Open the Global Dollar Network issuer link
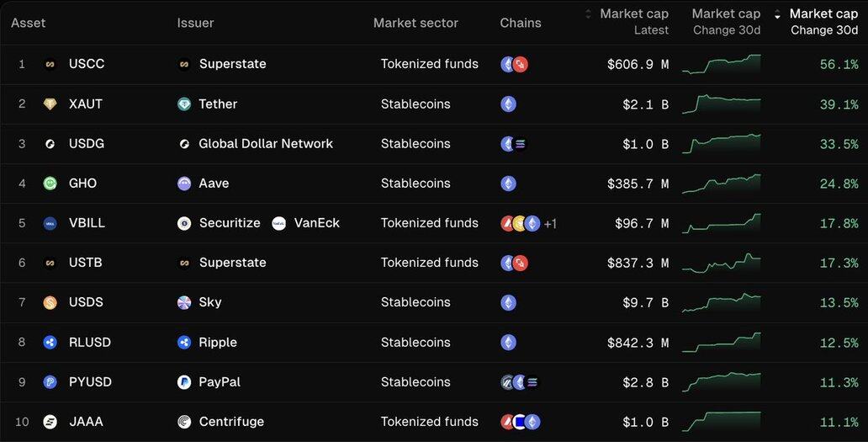This screenshot has height=442, width=868. pos(266,144)
